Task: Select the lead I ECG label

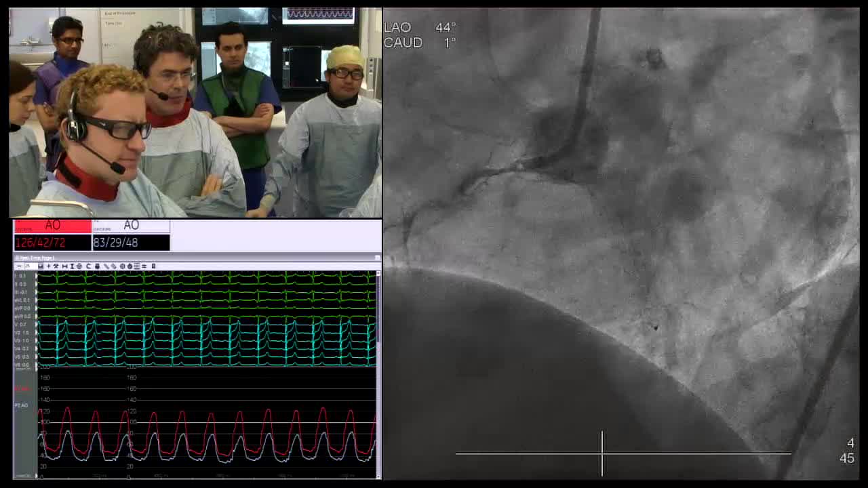Action: pyautogui.click(x=21, y=276)
